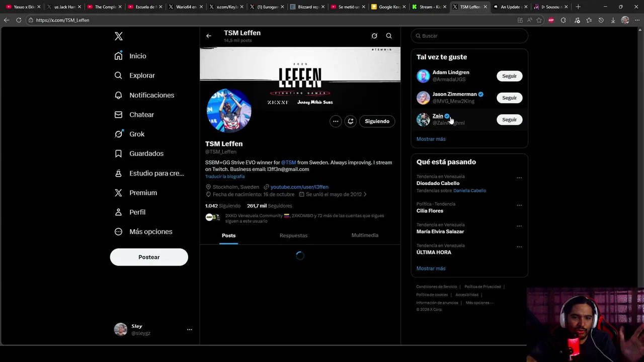Viewport: 644px width, 362px height.
Task: Open Notificaciones bell icon
Action: (x=118, y=95)
